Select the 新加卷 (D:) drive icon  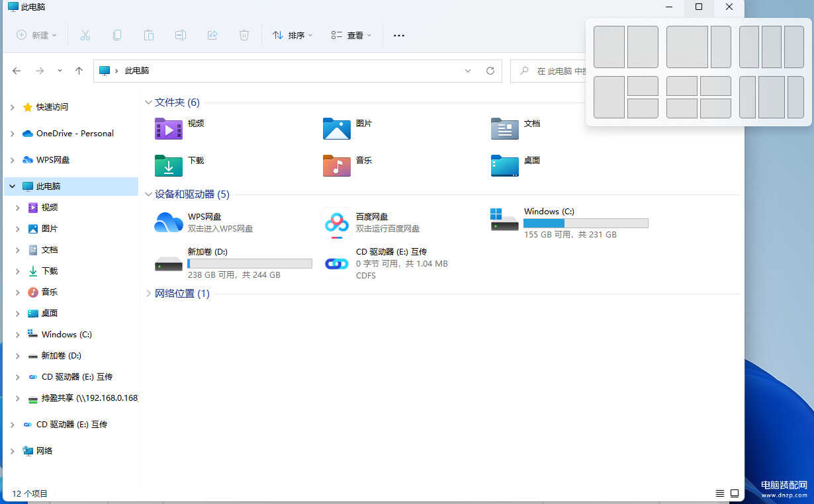tap(168, 264)
